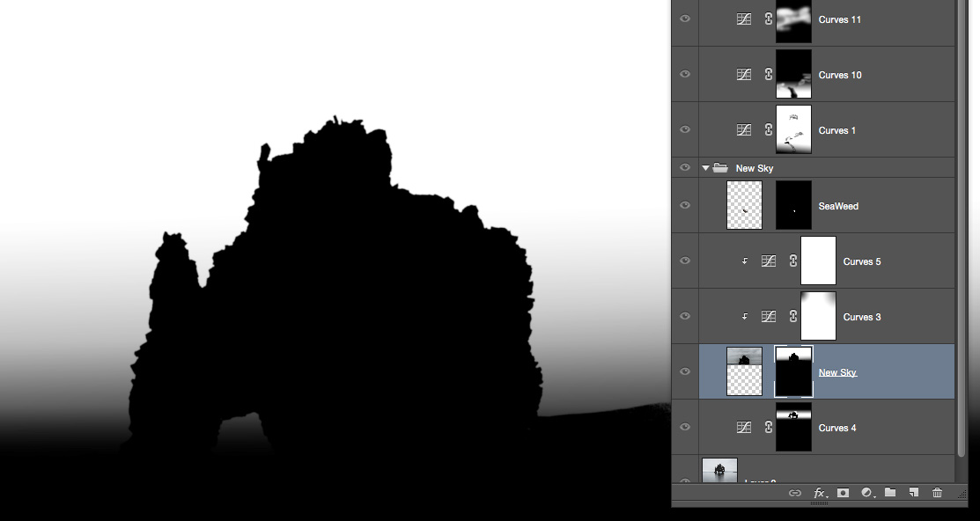This screenshot has height=521, width=980.
Task: Select the Curves 11 layer name
Action: [x=839, y=19]
